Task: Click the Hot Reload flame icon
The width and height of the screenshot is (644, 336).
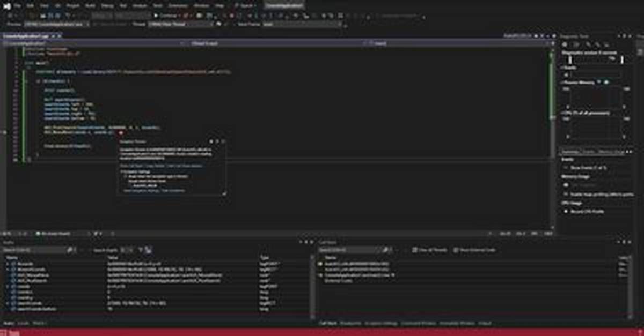Action: pos(186,16)
